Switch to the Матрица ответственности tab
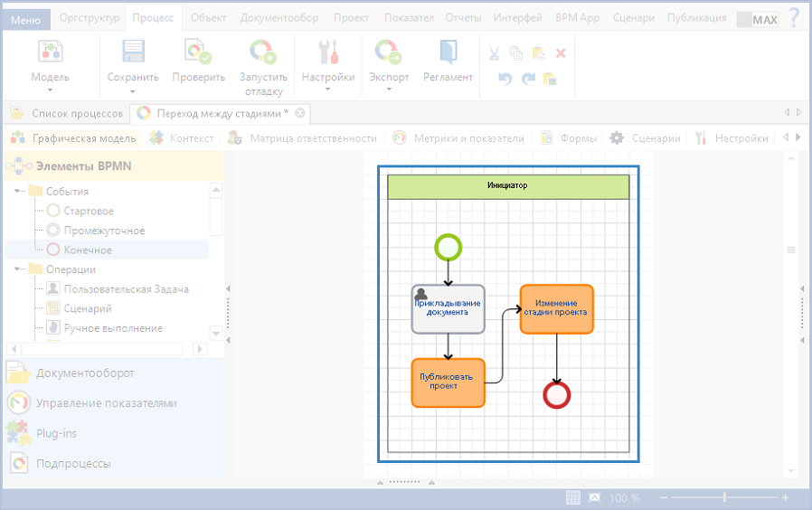Viewport: 812px width, 510px height. point(303,138)
